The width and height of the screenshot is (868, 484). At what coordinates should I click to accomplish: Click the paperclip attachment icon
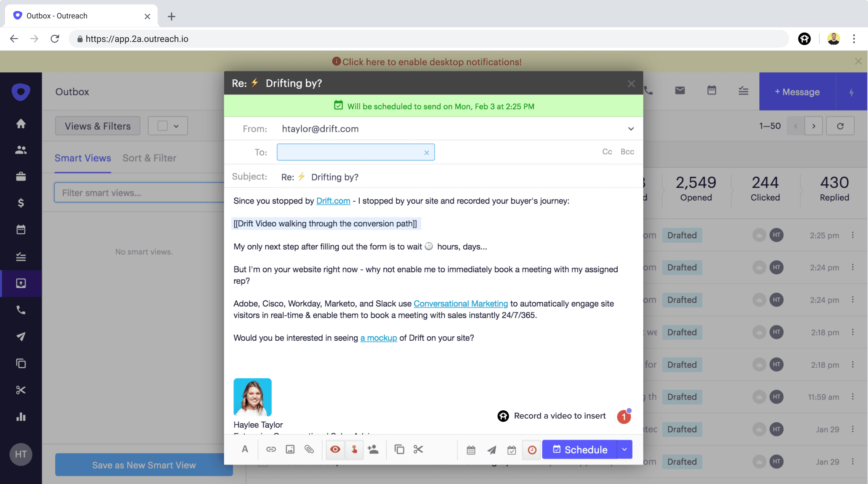pyautogui.click(x=309, y=449)
